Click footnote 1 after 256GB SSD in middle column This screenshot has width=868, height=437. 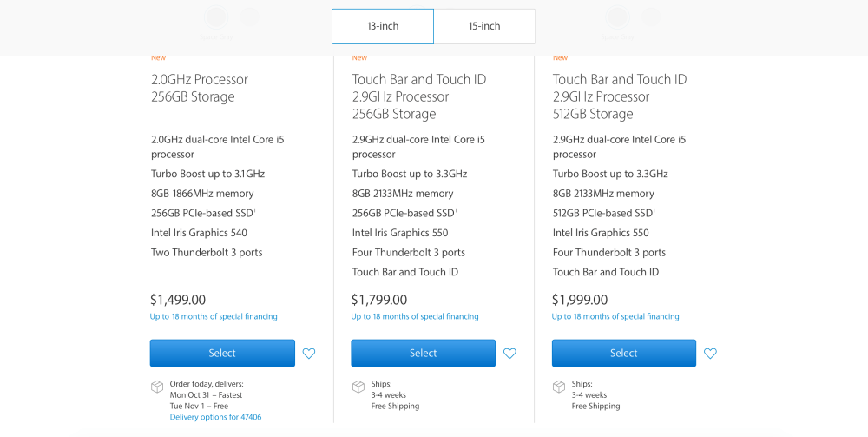pos(456,210)
